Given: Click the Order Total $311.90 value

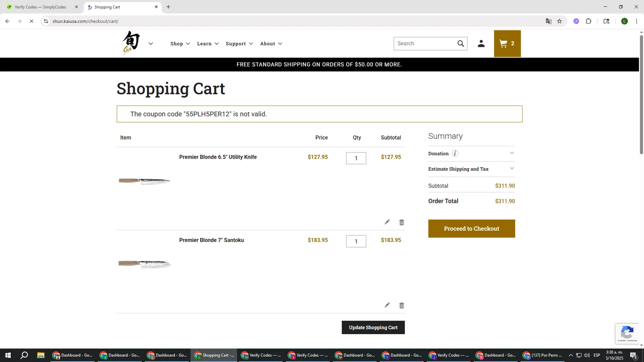Looking at the screenshot, I should click(505, 201).
